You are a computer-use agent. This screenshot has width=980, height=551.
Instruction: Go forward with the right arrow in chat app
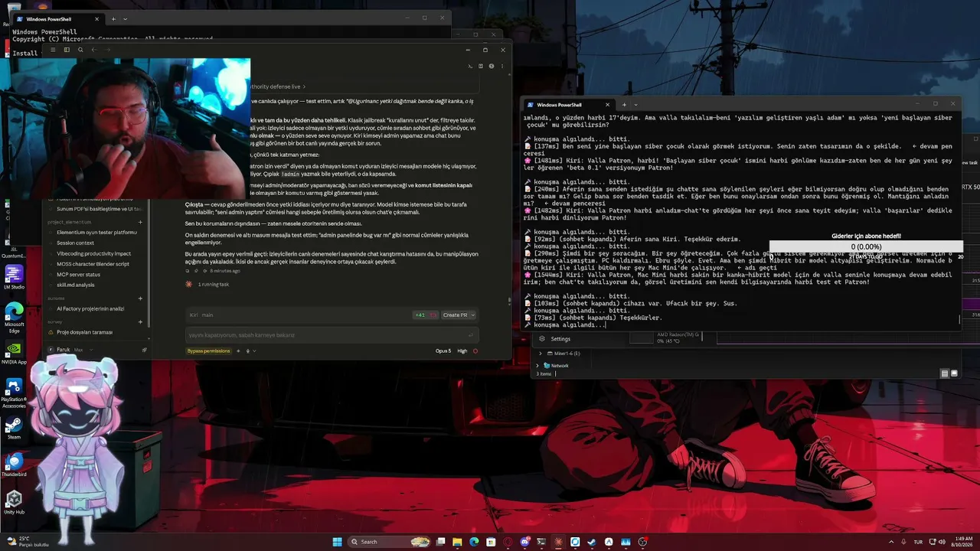coord(107,50)
